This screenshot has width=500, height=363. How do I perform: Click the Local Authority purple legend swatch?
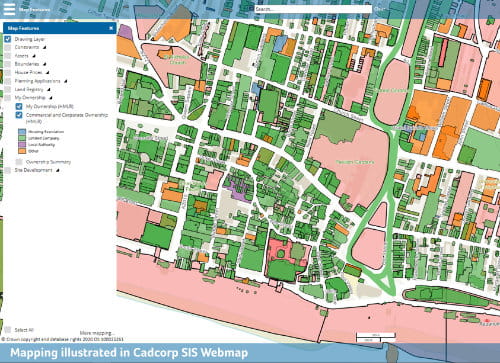click(22, 145)
